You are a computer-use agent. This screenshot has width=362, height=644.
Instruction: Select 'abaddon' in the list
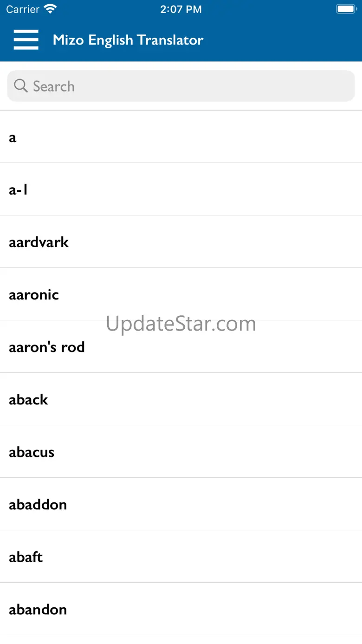click(x=181, y=504)
